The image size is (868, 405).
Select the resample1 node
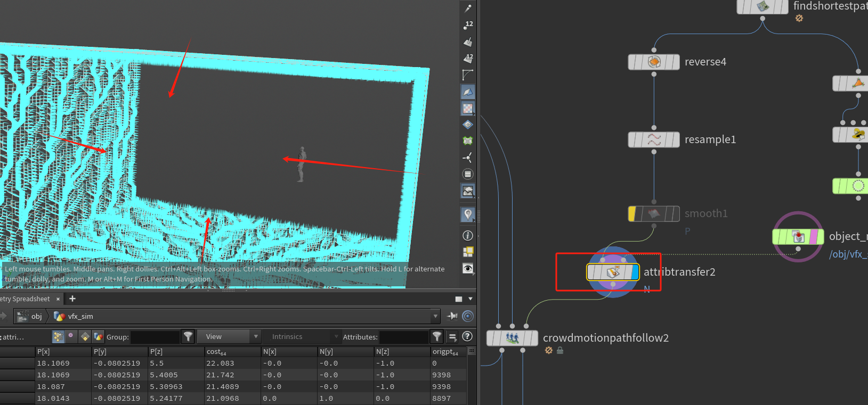pos(654,139)
